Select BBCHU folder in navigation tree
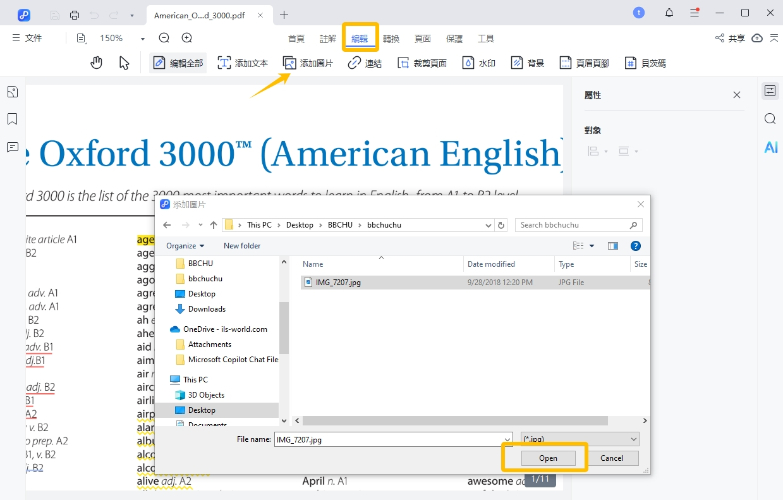783x500 pixels. point(200,263)
